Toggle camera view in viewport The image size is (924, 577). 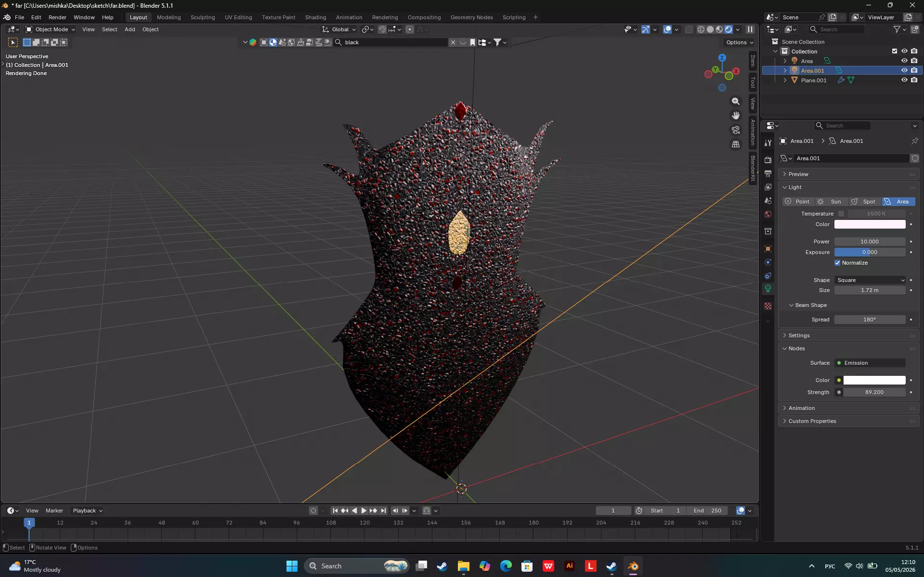tap(736, 130)
